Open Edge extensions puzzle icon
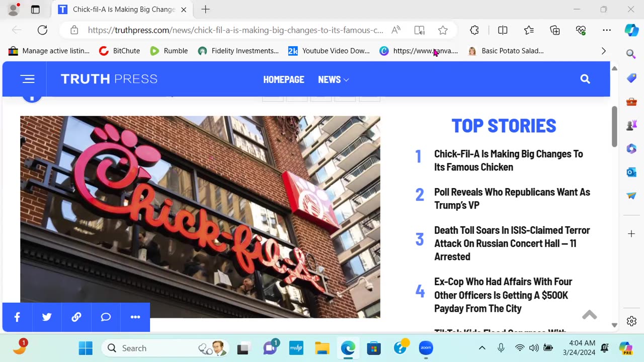The width and height of the screenshot is (644, 362). [x=474, y=30]
